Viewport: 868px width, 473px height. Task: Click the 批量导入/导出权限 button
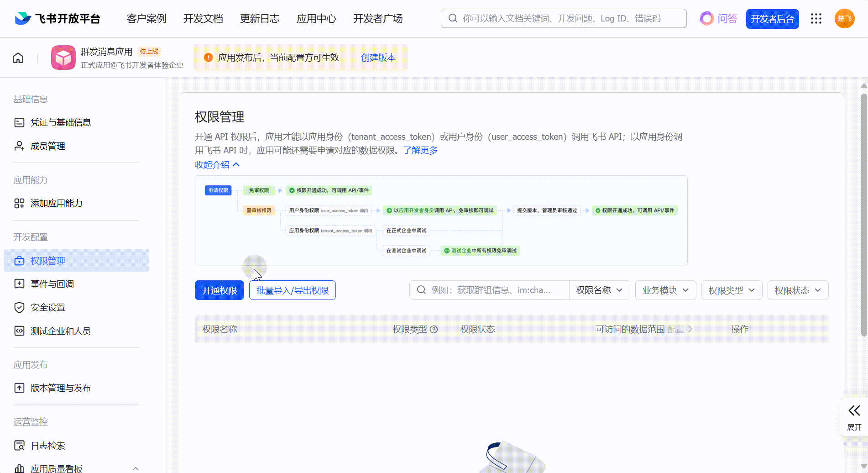[x=293, y=290]
